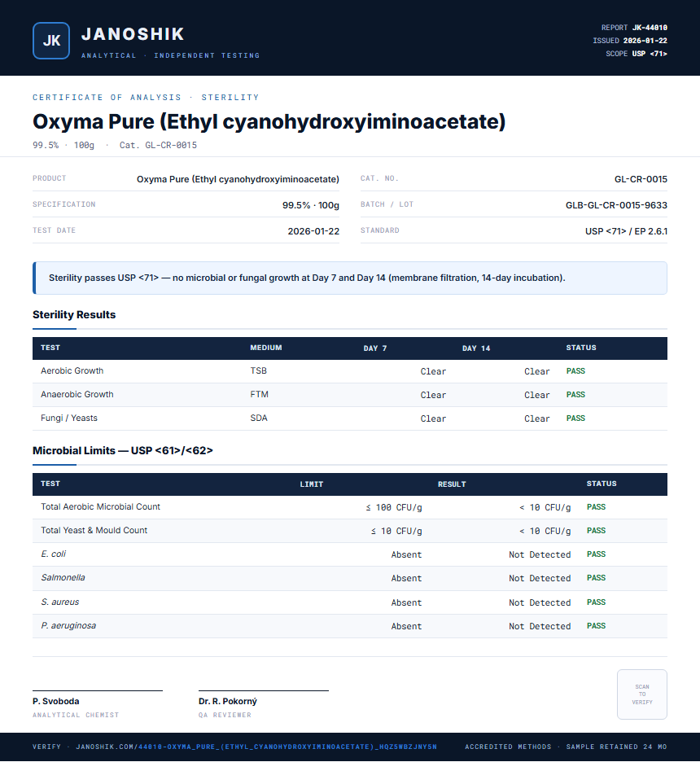This screenshot has height=784, width=700.
Task: Click the Sterility Results section heading
Action: coord(74,314)
